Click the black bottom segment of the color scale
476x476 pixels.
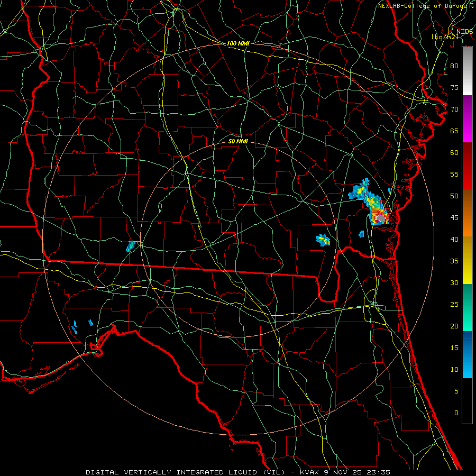[467, 401]
